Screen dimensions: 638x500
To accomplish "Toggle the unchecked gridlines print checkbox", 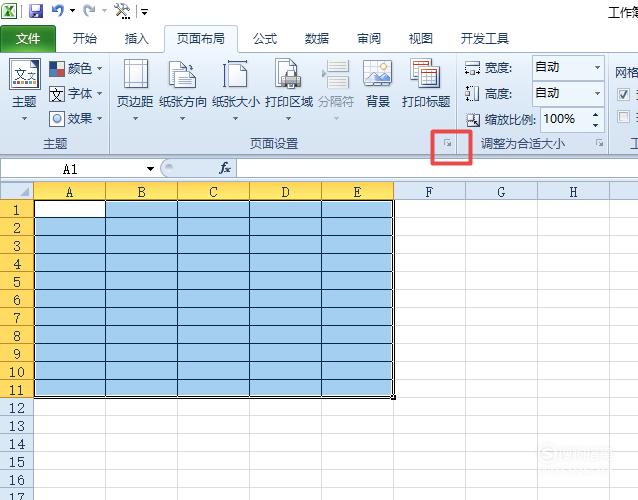I will pyautogui.click(x=623, y=117).
